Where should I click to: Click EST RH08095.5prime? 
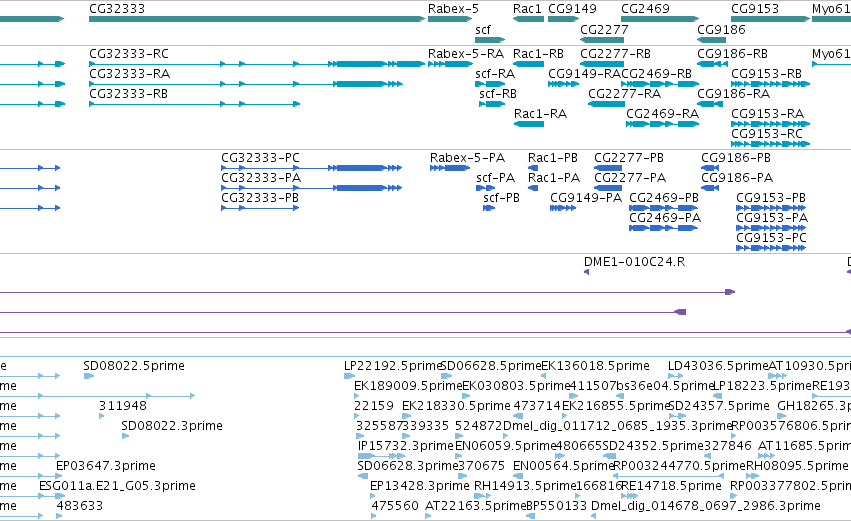coord(797,466)
